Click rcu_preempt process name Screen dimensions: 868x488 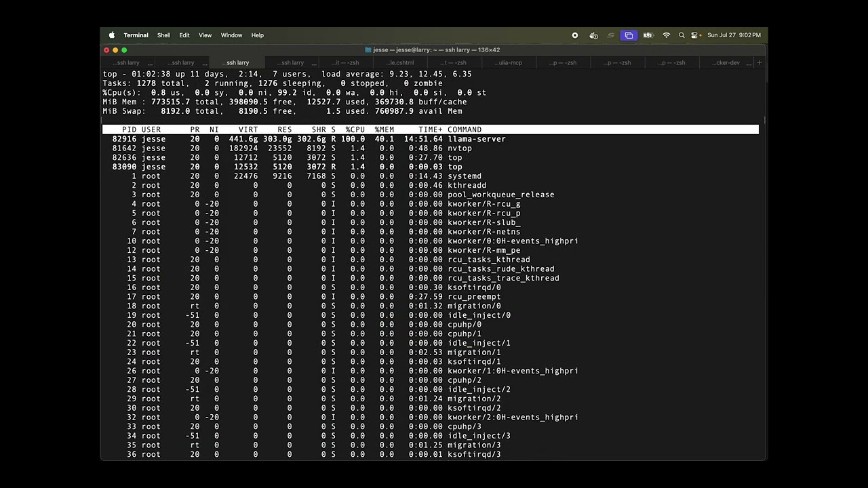[474, 297]
